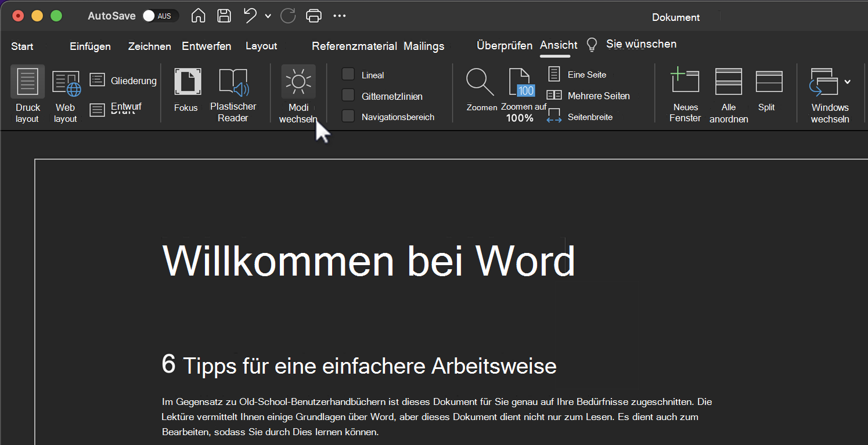The height and width of the screenshot is (445, 868).
Task: Select the Drucklayout view icon
Action: [27, 82]
